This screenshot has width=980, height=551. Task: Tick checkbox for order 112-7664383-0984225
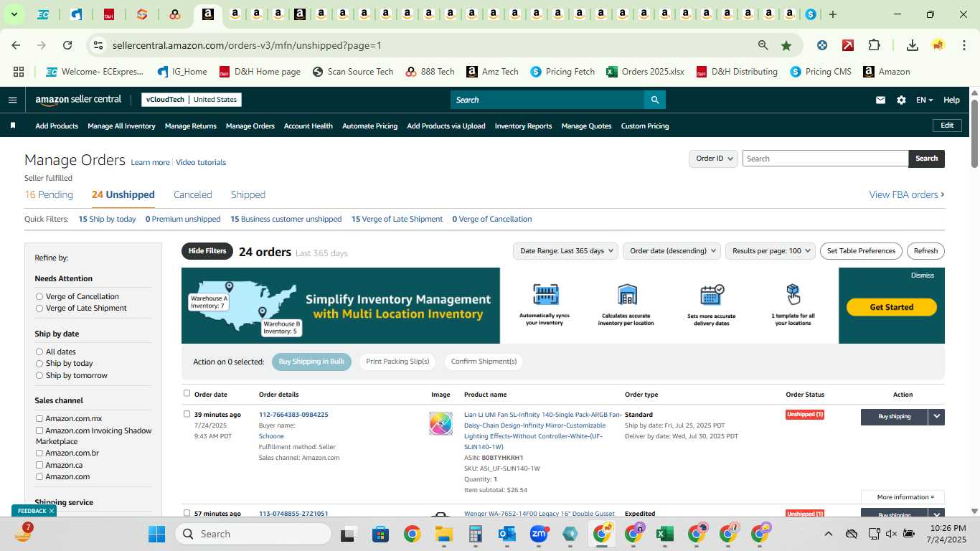point(187,414)
